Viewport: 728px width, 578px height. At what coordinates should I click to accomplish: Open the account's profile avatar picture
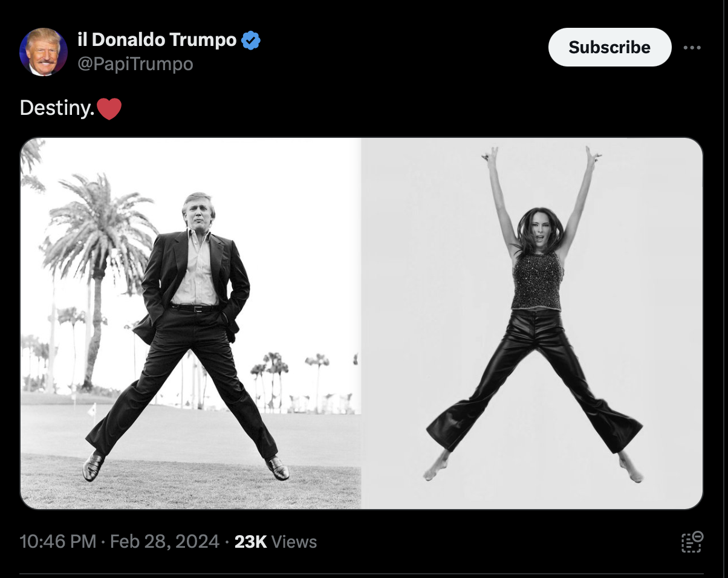(x=44, y=51)
